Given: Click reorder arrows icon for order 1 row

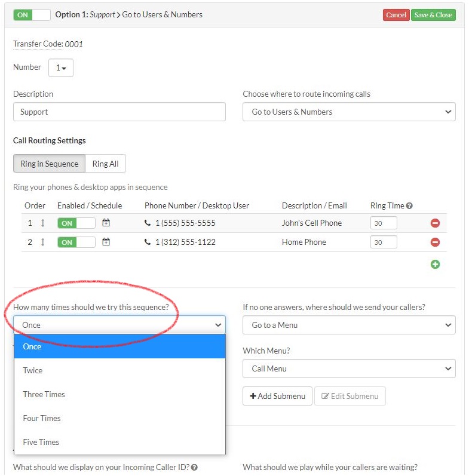Looking at the screenshot, I should pos(42,223).
